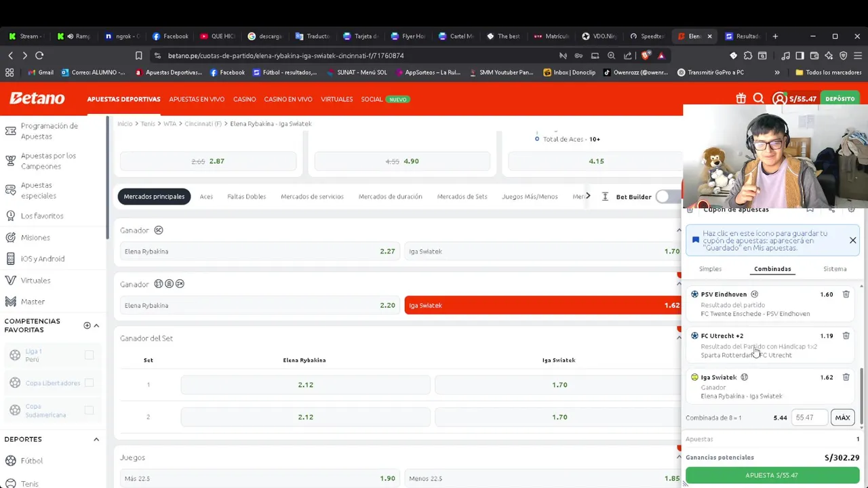Click the green Depósito button
The height and width of the screenshot is (488, 868).
pos(840,99)
